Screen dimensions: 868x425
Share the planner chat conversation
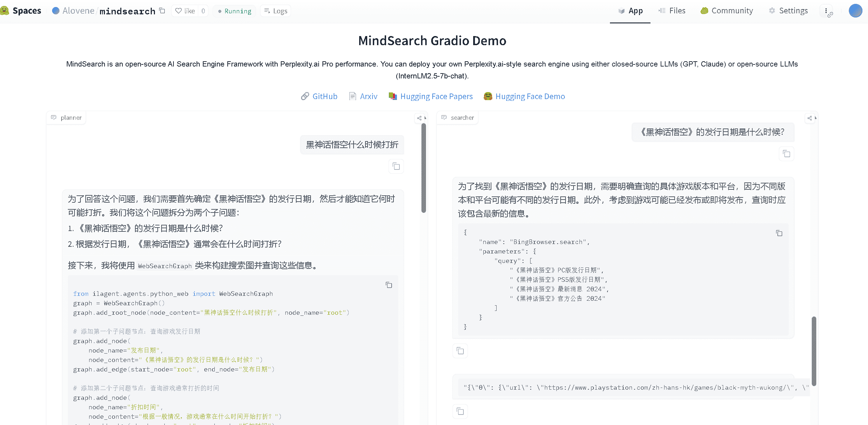(x=419, y=118)
